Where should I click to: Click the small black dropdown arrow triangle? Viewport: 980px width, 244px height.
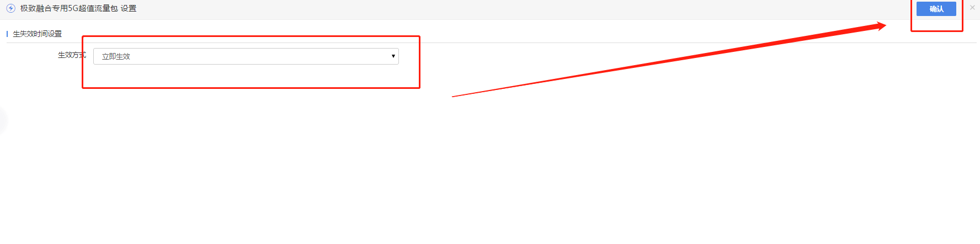pyautogui.click(x=393, y=56)
